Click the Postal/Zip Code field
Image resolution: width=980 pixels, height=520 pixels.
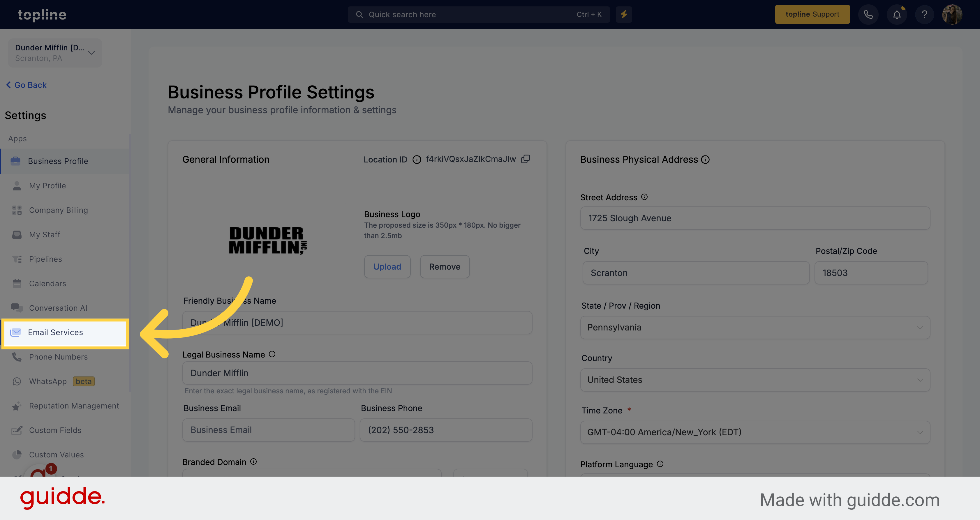871,273
